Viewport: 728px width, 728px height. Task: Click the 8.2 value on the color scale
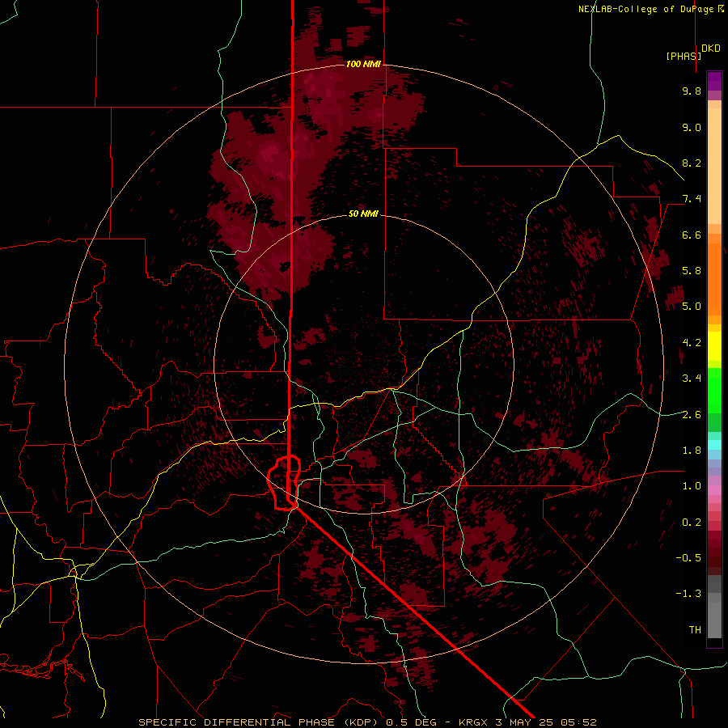click(692, 163)
